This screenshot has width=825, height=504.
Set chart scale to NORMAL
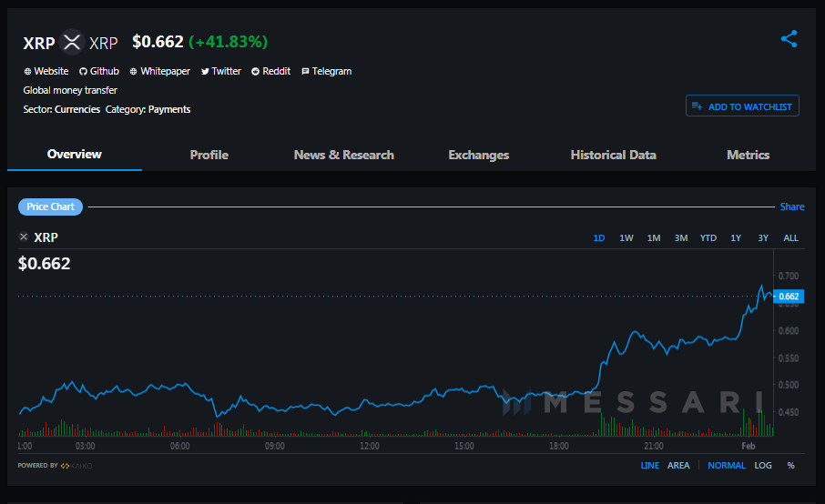pos(726,465)
